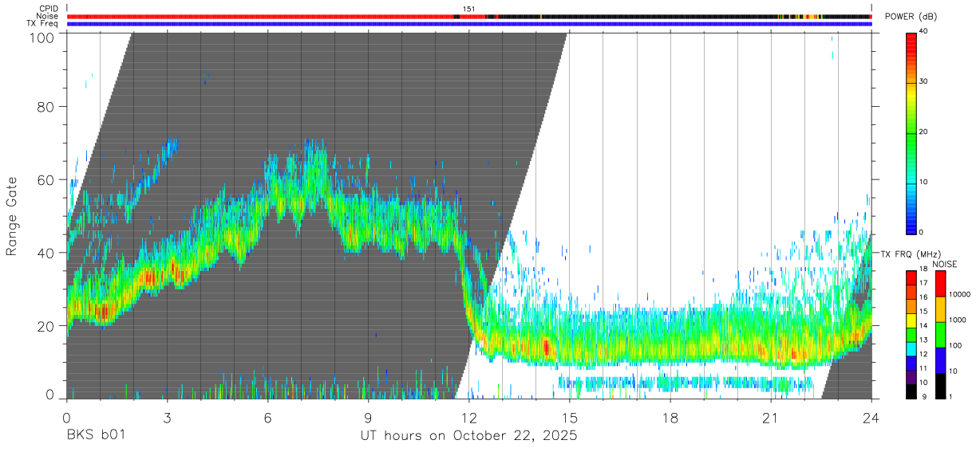The height and width of the screenshot is (452, 980).
Task: Click the BKS b01 radar beam label
Action: [96, 436]
